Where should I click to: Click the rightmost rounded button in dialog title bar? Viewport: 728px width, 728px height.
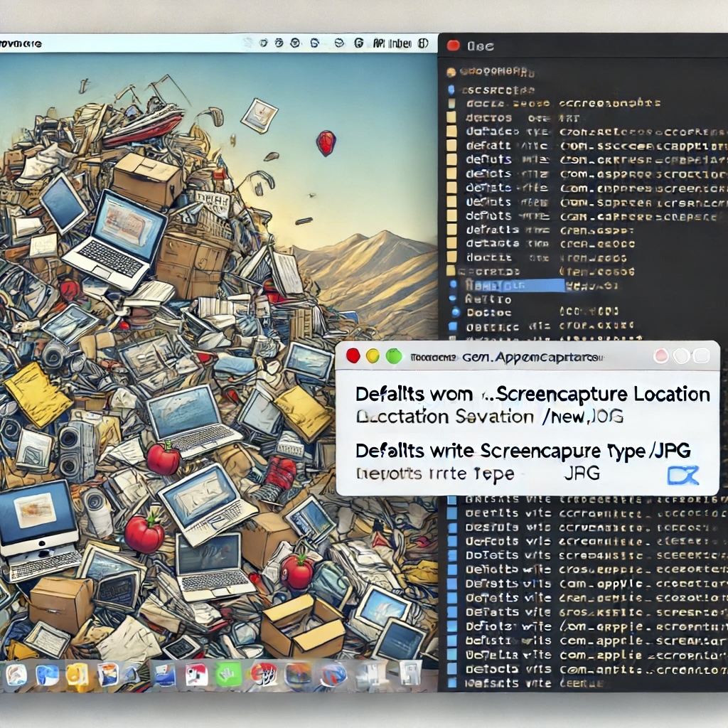pyautogui.click(x=701, y=356)
